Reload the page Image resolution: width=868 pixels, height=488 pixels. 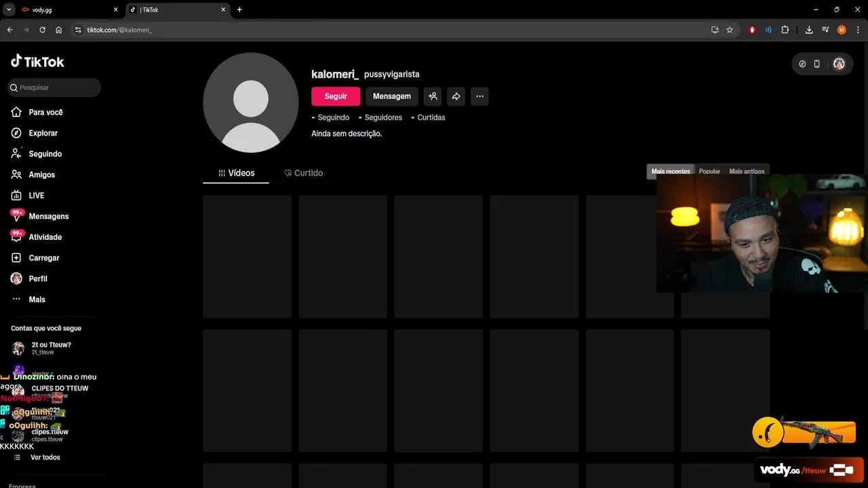[42, 30]
